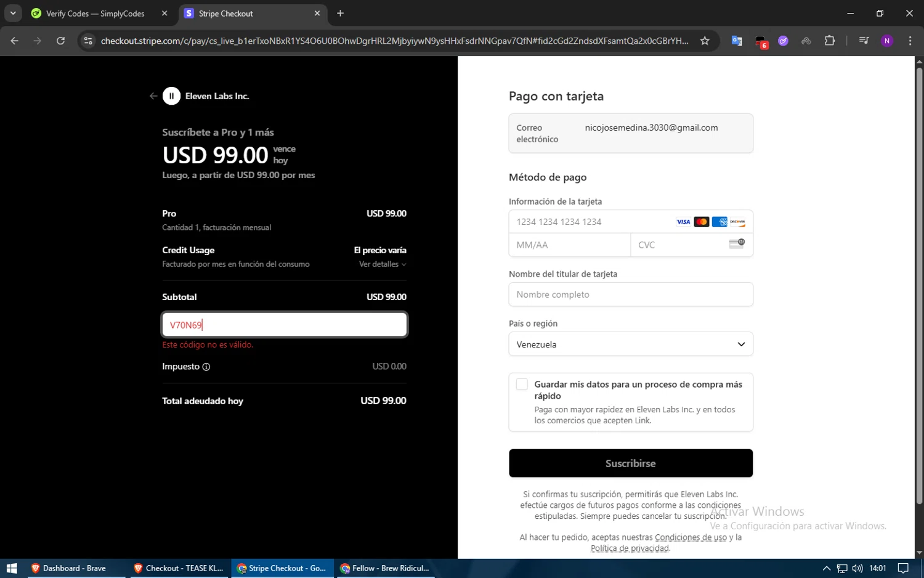The width and height of the screenshot is (924, 578).
Task: Open the volume tray icon
Action: pyautogui.click(x=857, y=568)
